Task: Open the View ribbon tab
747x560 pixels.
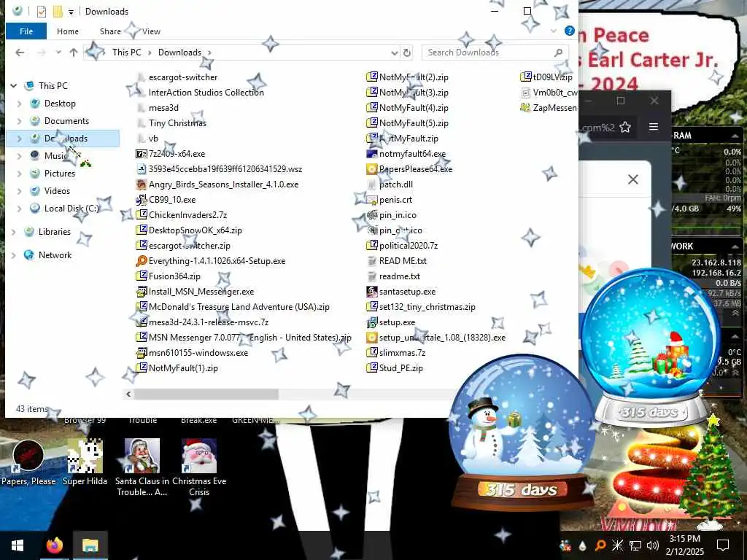Action: pyautogui.click(x=151, y=31)
